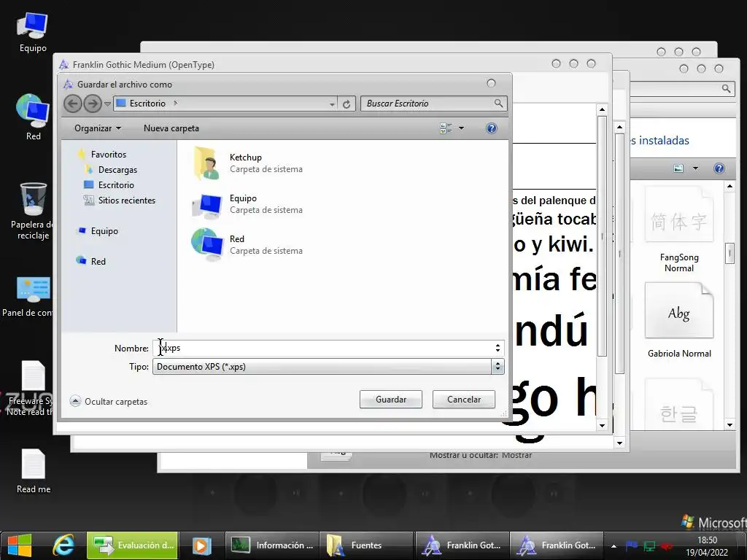Switch to Evaluación d... taskbar item

pyautogui.click(x=133, y=545)
